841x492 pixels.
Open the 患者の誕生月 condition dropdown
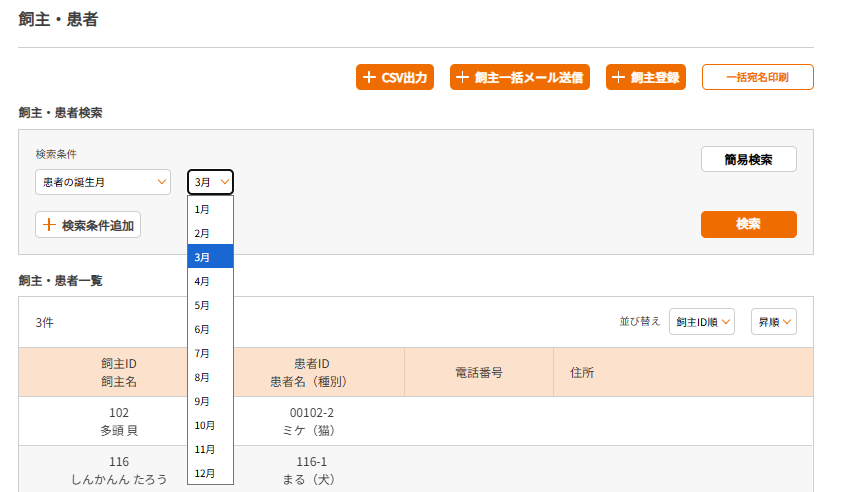103,182
